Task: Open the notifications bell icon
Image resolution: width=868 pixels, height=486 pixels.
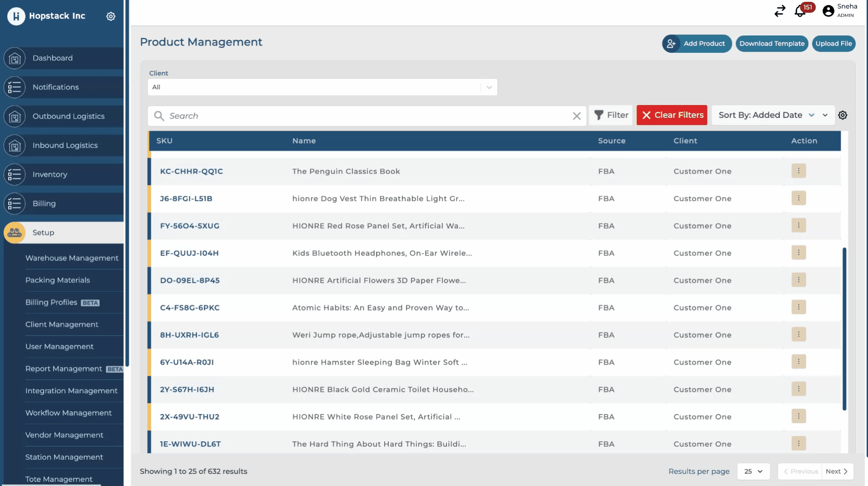Action: (x=800, y=11)
